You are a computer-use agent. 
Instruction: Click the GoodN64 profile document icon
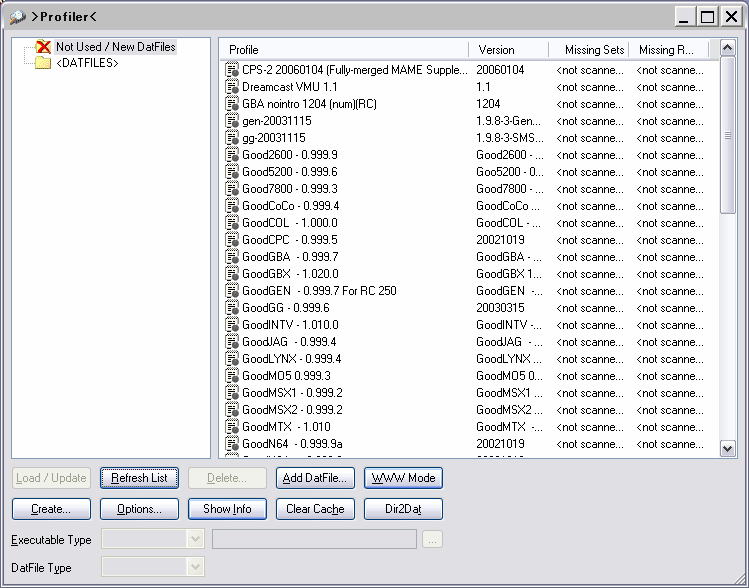click(x=232, y=444)
